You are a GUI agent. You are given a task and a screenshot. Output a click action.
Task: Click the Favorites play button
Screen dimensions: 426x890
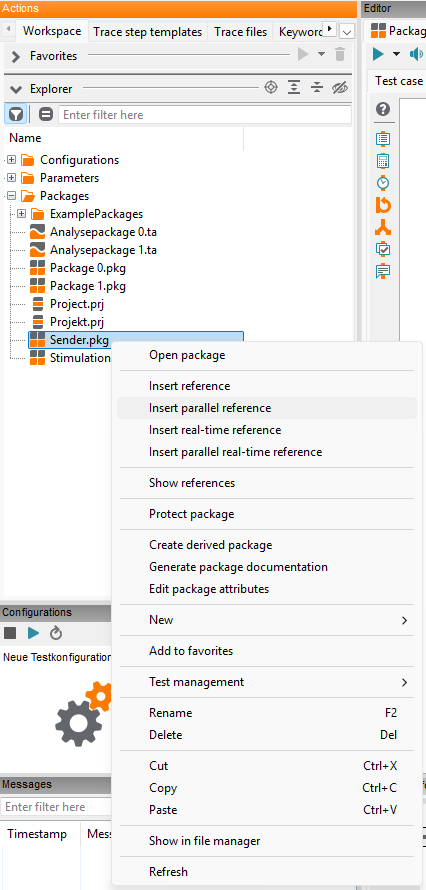(303, 54)
